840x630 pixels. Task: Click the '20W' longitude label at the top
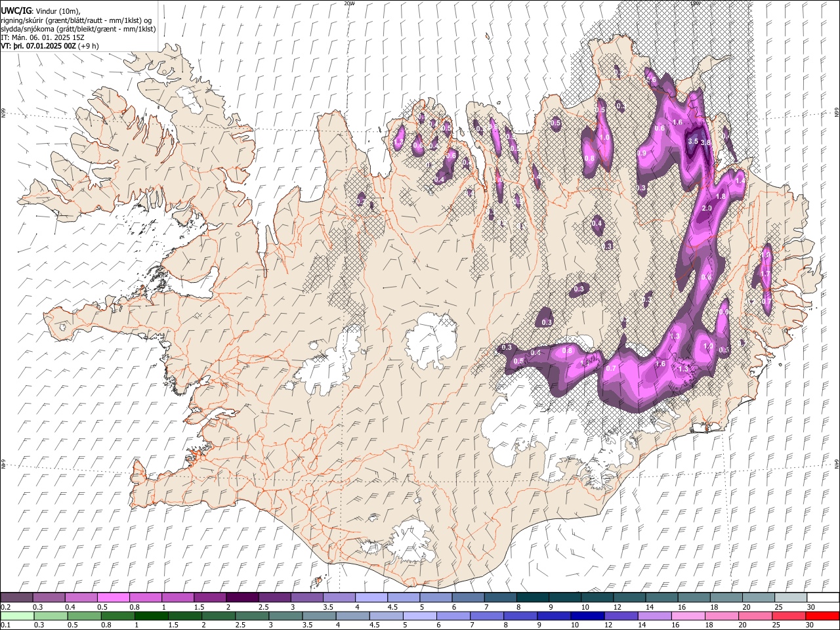(349, 3)
